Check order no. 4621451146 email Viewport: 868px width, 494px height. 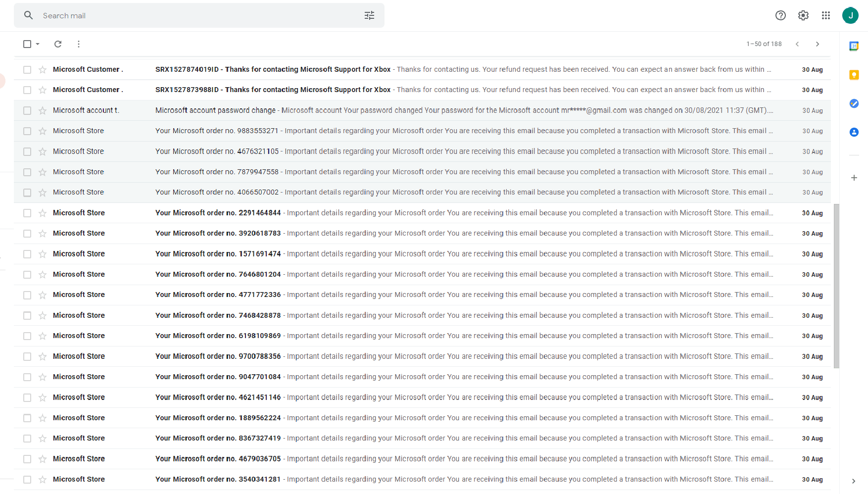[27, 397]
